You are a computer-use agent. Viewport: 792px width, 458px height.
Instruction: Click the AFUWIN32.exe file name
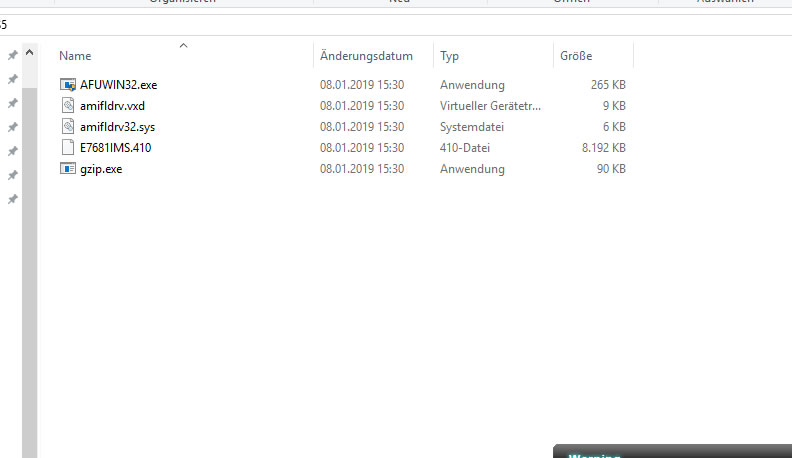pyautogui.click(x=119, y=85)
